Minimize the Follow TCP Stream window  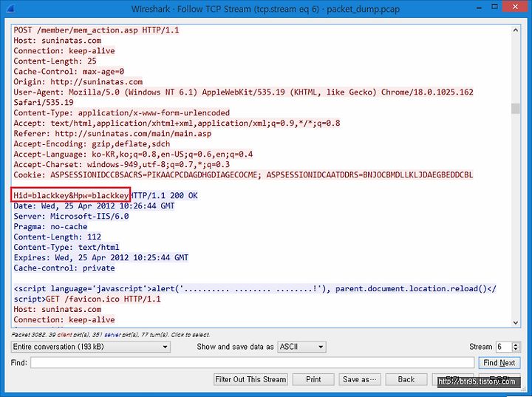[x=480, y=8]
